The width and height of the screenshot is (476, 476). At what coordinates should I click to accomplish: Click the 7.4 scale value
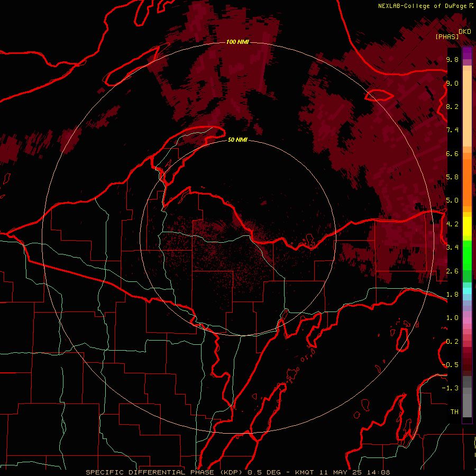click(452, 130)
